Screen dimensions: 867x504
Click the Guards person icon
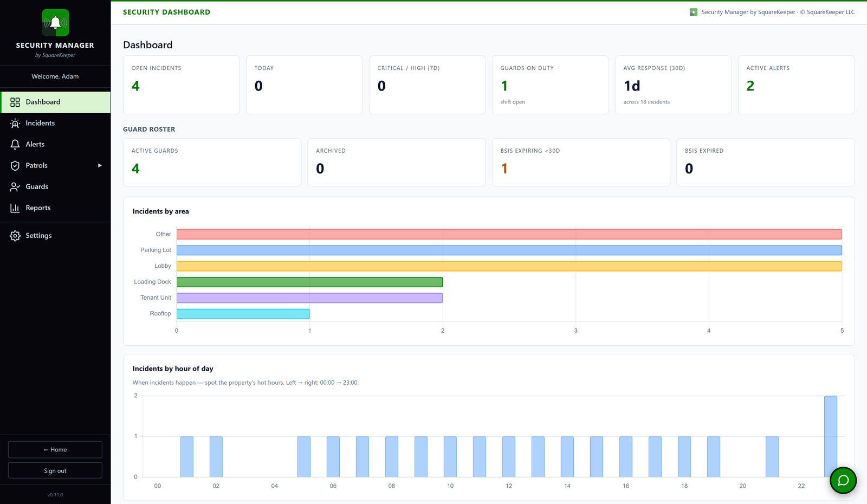15,186
